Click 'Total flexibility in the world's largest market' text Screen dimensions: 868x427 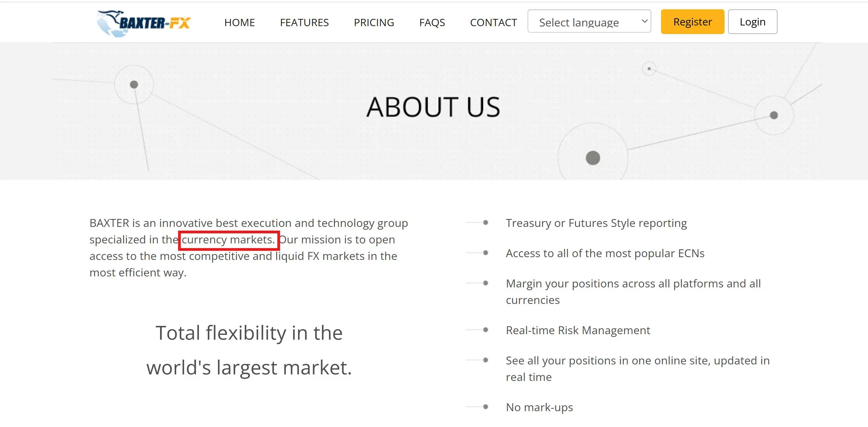[249, 350]
